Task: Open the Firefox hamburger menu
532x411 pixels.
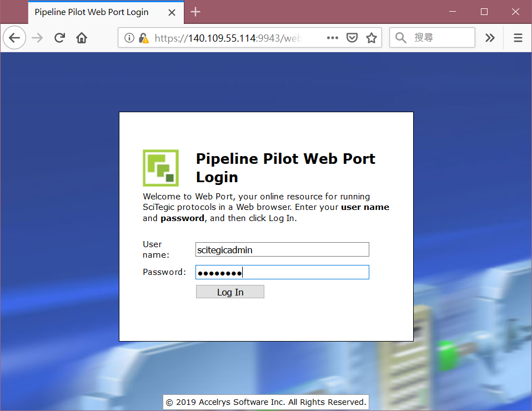Action: point(518,38)
